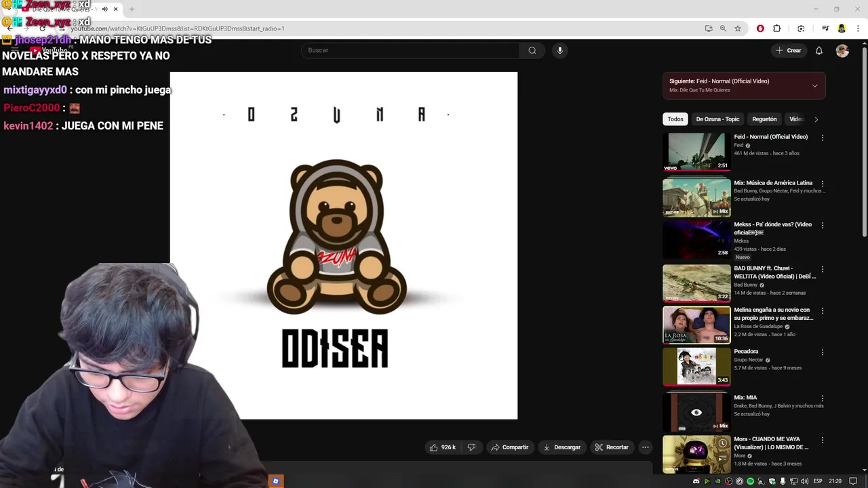The height and width of the screenshot is (488, 868).
Task: Open Spotify from the system tray
Action: [750, 481]
